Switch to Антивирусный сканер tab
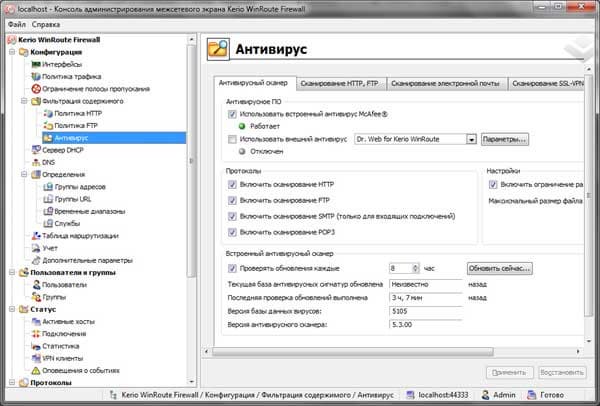The image size is (600, 406). [253, 83]
